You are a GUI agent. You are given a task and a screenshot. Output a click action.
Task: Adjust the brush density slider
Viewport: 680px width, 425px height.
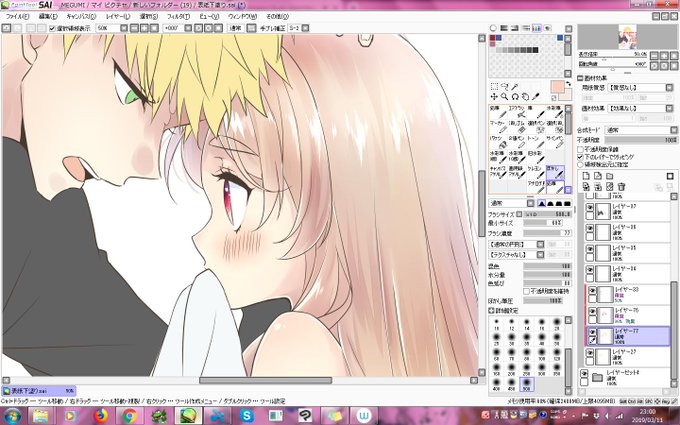coord(547,233)
